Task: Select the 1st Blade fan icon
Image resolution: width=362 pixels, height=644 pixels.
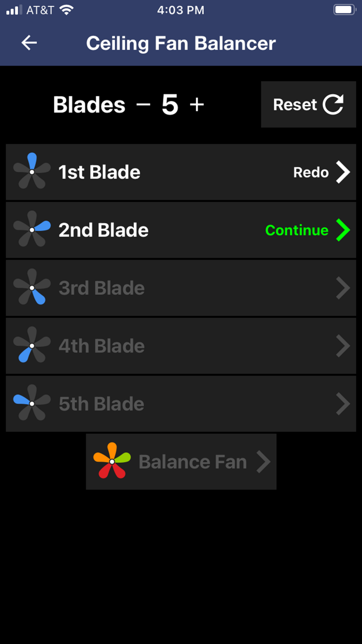Action: click(x=32, y=172)
